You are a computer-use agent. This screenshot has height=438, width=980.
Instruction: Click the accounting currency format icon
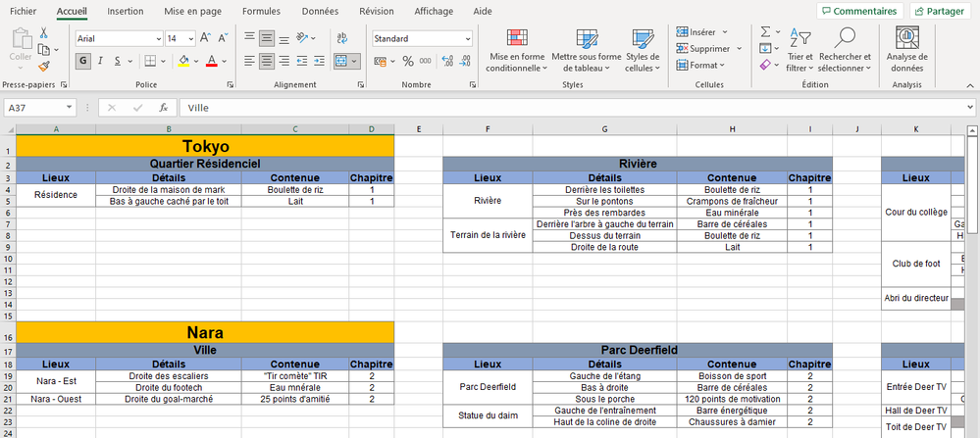coord(380,61)
